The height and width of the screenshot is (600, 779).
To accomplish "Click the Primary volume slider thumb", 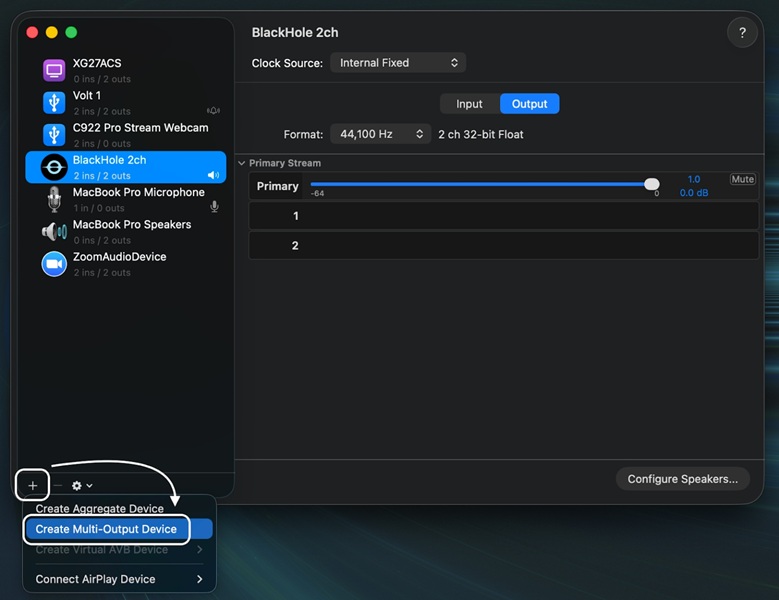I will (651, 184).
